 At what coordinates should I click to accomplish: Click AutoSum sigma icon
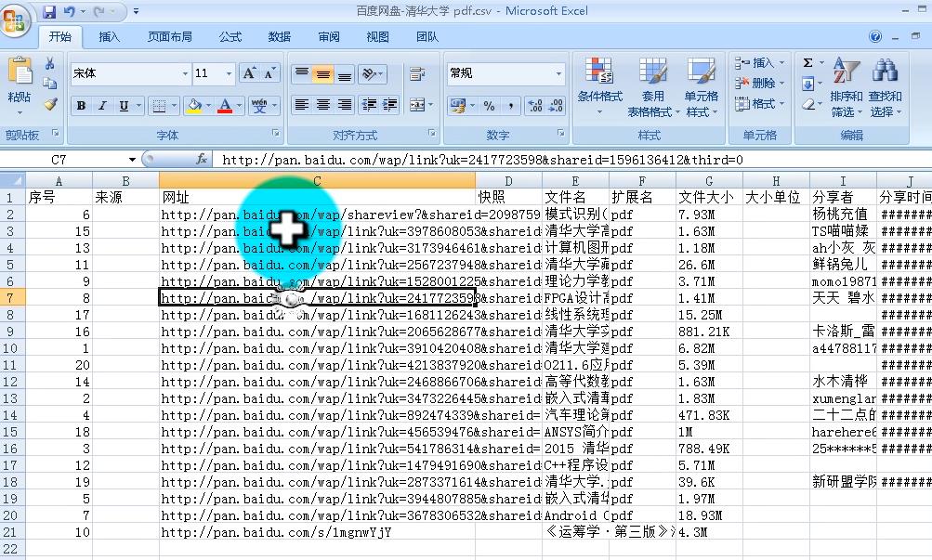click(807, 63)
